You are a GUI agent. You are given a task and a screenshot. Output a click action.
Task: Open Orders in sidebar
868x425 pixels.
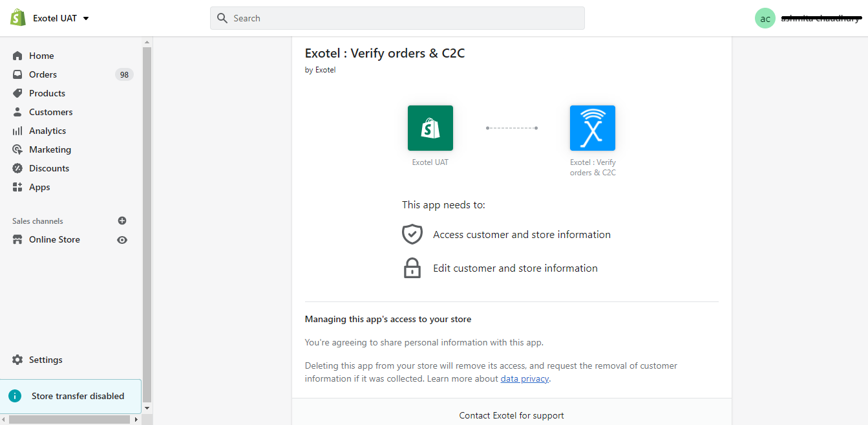click(43, 74)
